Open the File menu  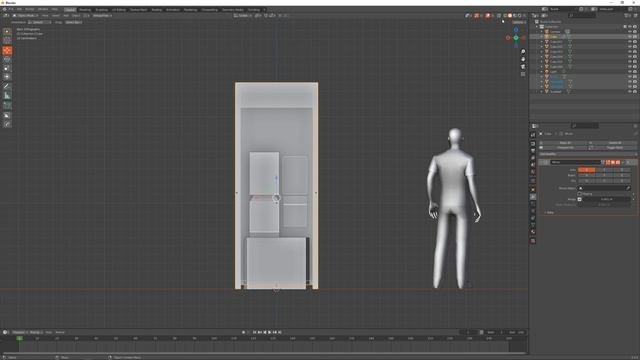coord(11,9)
